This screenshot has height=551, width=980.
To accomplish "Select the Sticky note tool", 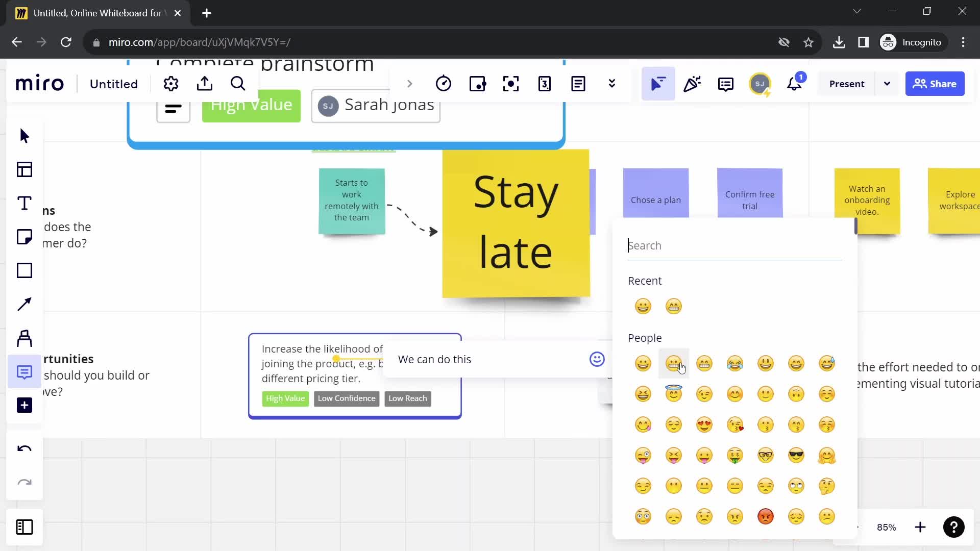I will pos(24,237).
